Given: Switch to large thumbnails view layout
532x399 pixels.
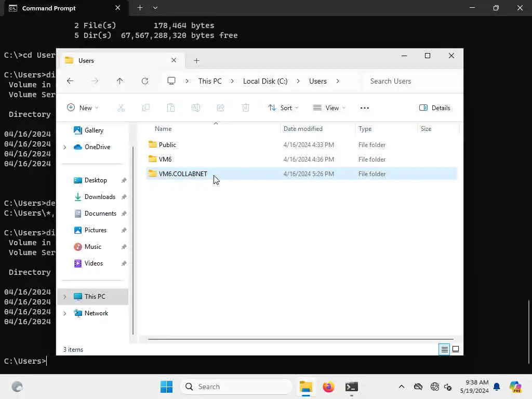Looking at the screenshot, I should [456, 349].
